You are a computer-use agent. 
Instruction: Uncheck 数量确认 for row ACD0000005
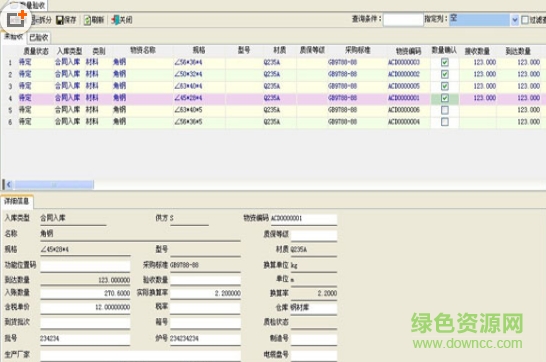pyautogui.click(x=445, y=86)
